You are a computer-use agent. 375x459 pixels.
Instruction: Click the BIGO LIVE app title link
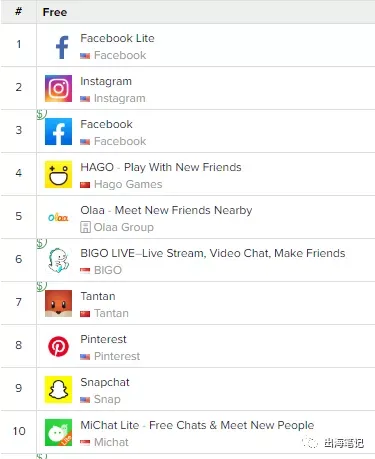[213, 253]
